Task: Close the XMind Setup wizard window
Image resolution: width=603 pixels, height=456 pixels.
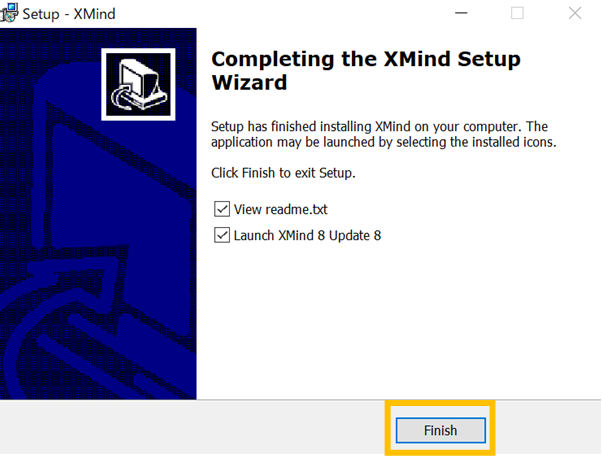Action: point(575,13)
